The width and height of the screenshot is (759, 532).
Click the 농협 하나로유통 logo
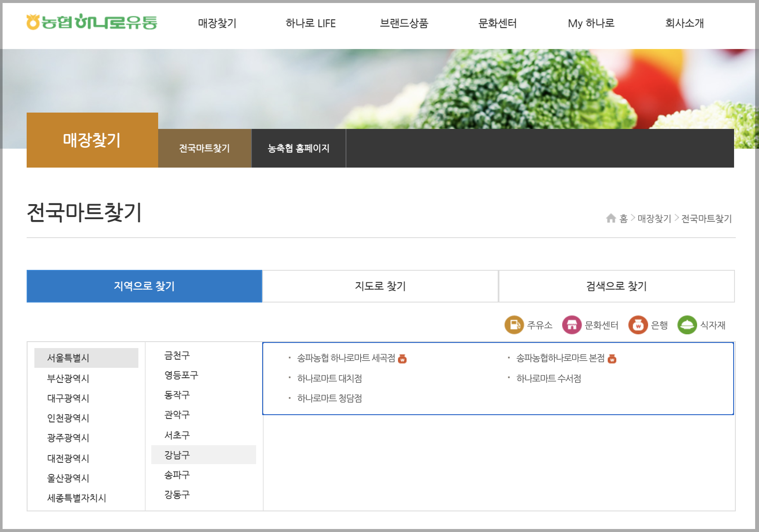point(92,22)
